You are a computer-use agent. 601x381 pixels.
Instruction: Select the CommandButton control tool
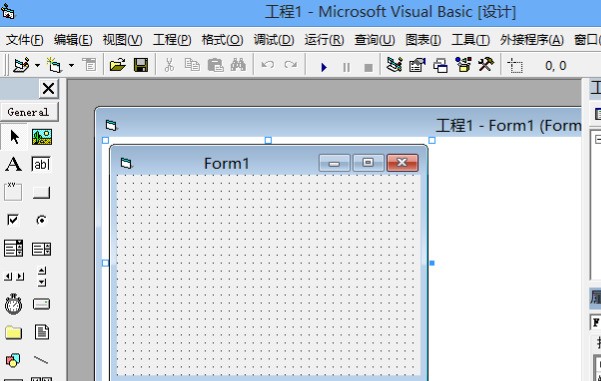(x=41, y=192)
